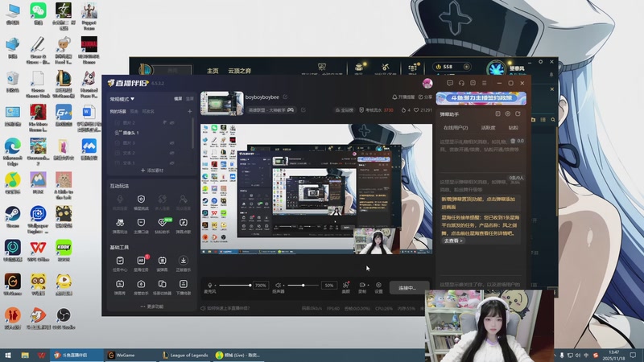Open the quick start help link
Image resolution: width=644 pixels, height=362 pixels.
(225, 308)
